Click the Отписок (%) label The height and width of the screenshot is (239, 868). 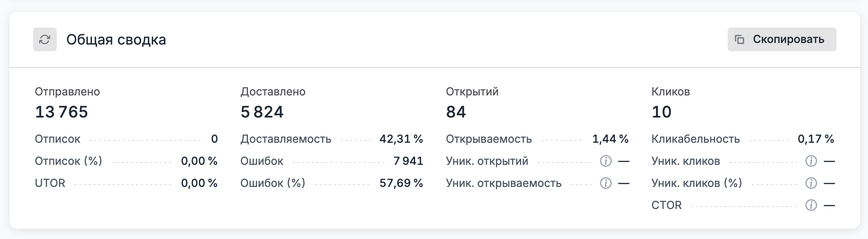click(x=69, y=161)
